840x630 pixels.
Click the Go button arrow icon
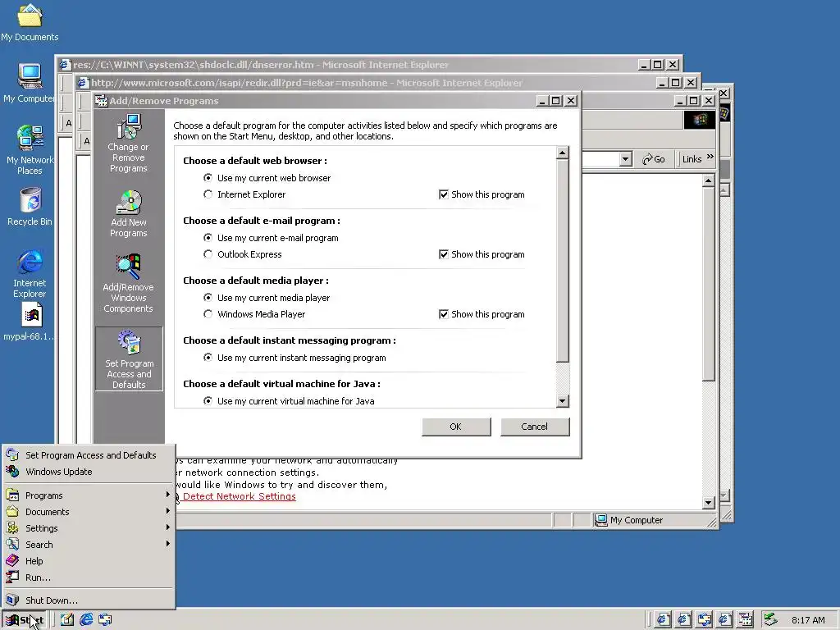pyautogui.click(x=647, y=159)
